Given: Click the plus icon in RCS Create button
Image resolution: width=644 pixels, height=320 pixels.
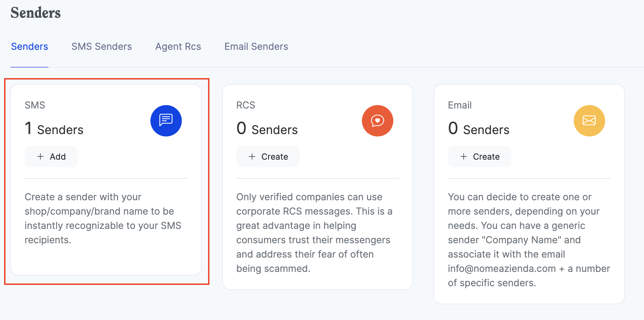Looking at the screenshot, I should click(252, 157).
